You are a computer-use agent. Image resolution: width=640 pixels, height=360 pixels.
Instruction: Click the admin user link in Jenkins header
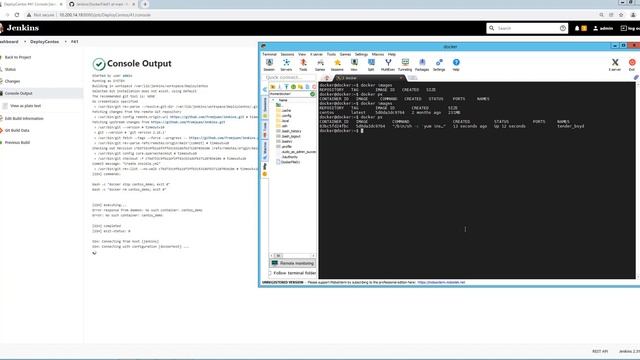coord(603,28)
